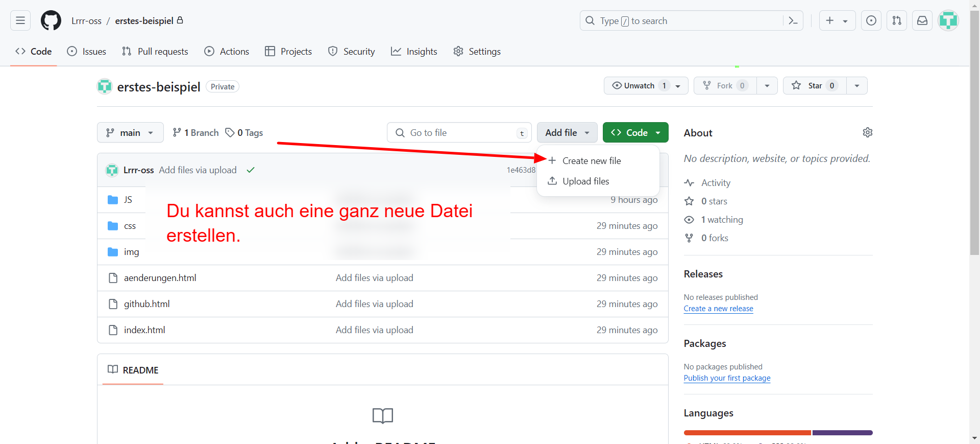
Task: Open the hamburger navigation menu
Action: 20,21
